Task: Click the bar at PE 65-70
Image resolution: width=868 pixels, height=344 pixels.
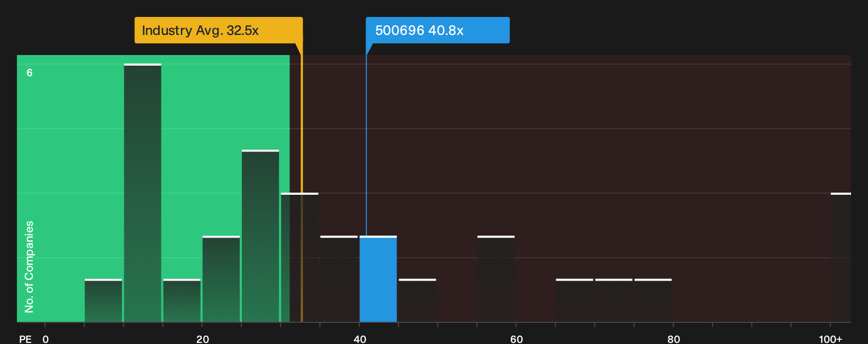Action: (574, 300)
